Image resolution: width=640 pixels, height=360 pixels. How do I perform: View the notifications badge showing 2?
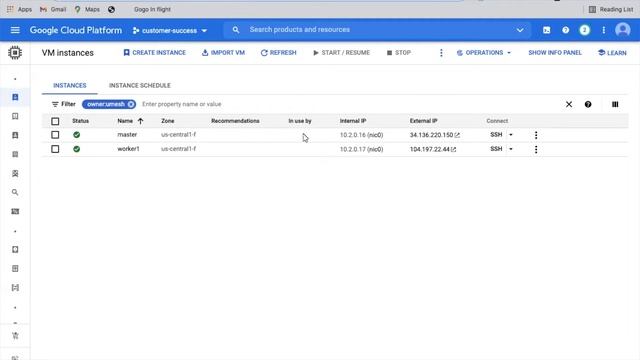coord(584,30)
